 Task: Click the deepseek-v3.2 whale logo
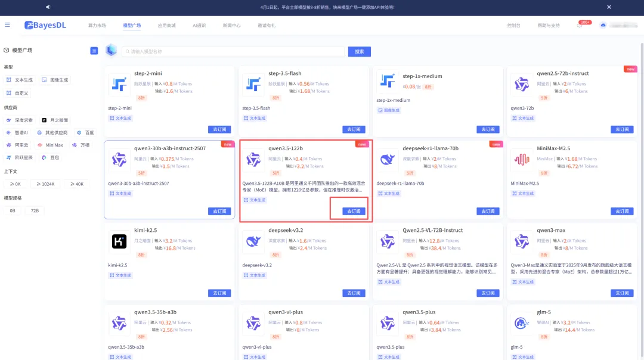pyautogui.click(x=253, y=241)
